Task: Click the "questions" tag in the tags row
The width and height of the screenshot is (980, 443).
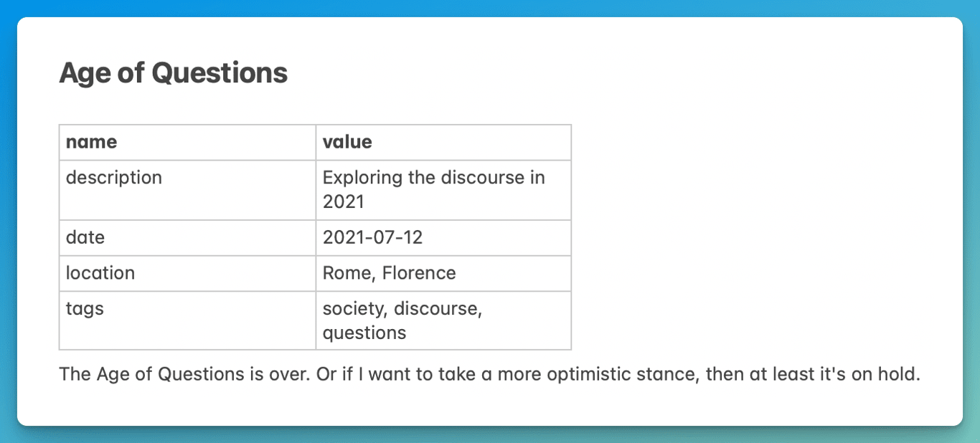Action: coord(364,333)
